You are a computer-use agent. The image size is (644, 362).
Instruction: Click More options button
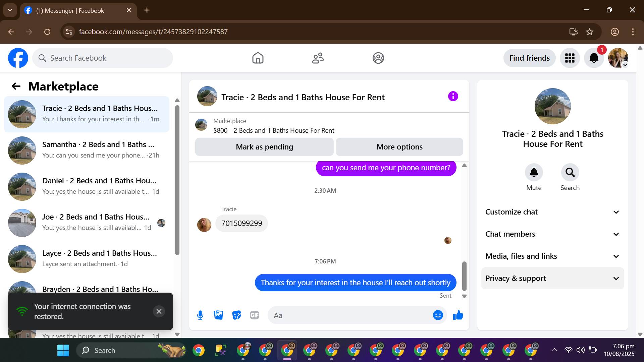(399, 147)
